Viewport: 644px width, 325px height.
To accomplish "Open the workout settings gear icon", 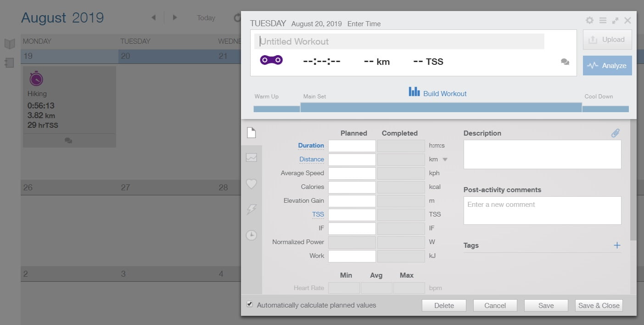I will click(x=589, y=20).
